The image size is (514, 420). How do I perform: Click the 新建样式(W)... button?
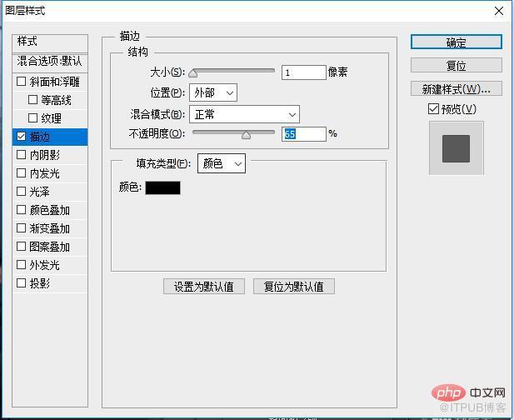456,88
